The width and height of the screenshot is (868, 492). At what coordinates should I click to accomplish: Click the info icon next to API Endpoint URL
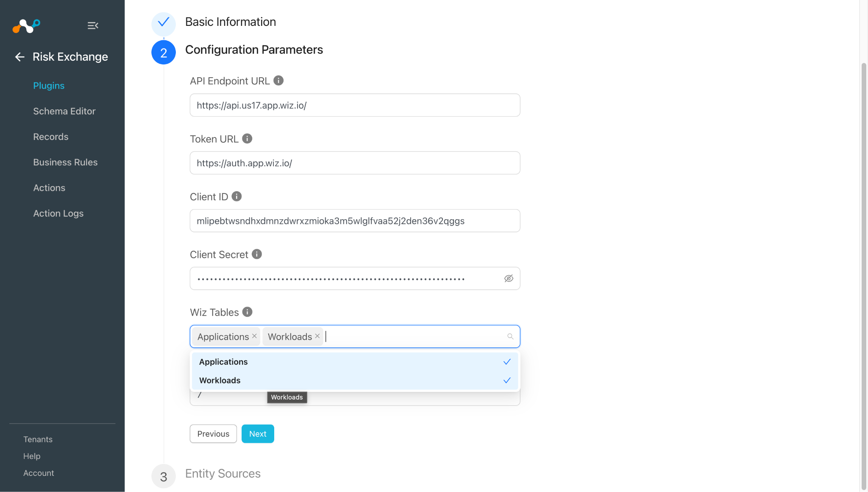coord(278,81)
